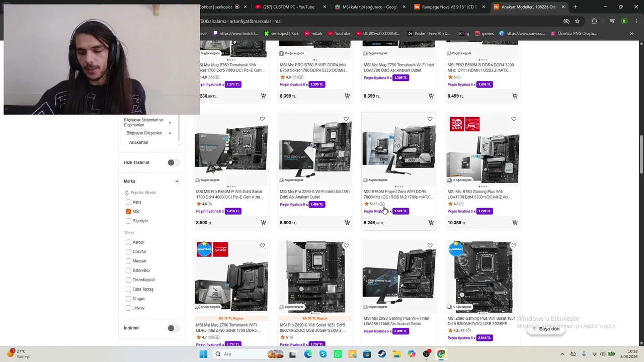Open MSI B760M Project Zero product title
This screenshot has height=362, width=644.
(398, 195)
